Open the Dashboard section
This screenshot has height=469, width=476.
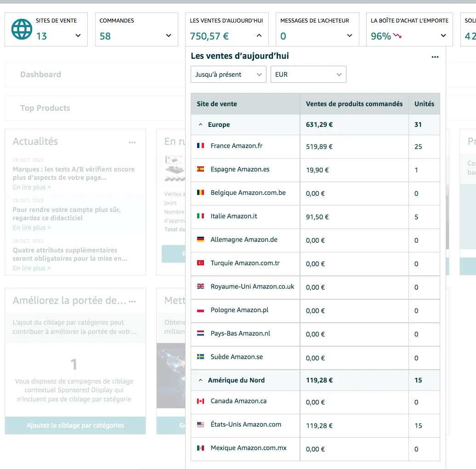coord(41,74)
